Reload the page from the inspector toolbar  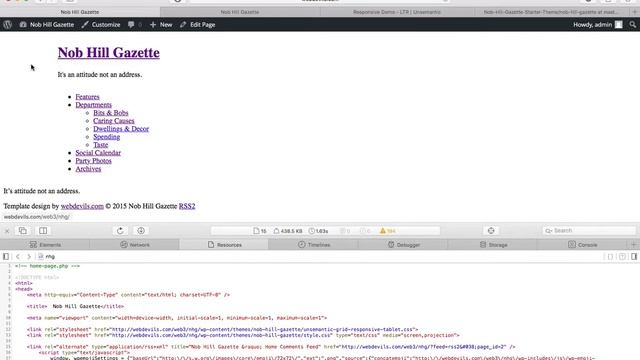pos(120,231)
